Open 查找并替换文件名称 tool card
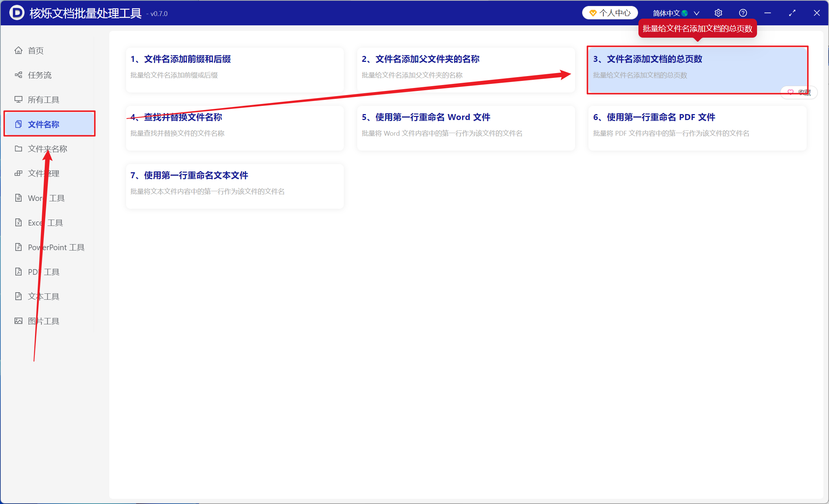829x504 pixels. coord(235,128)
